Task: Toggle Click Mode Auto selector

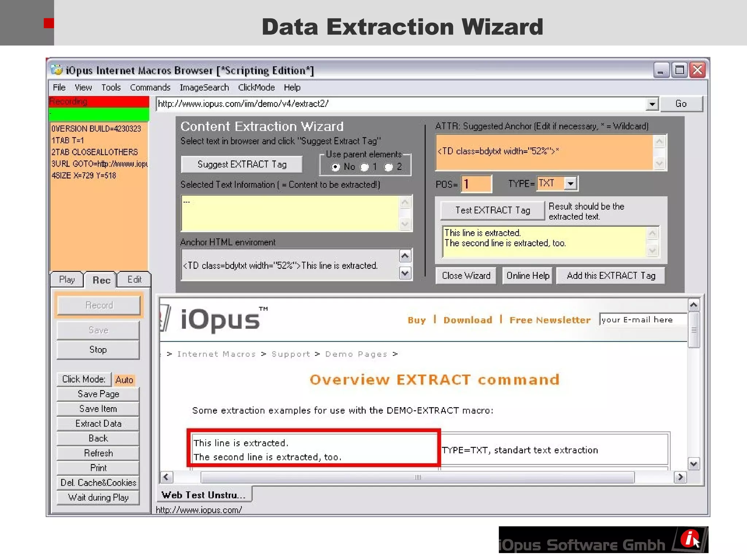Action: coord(124,380)
